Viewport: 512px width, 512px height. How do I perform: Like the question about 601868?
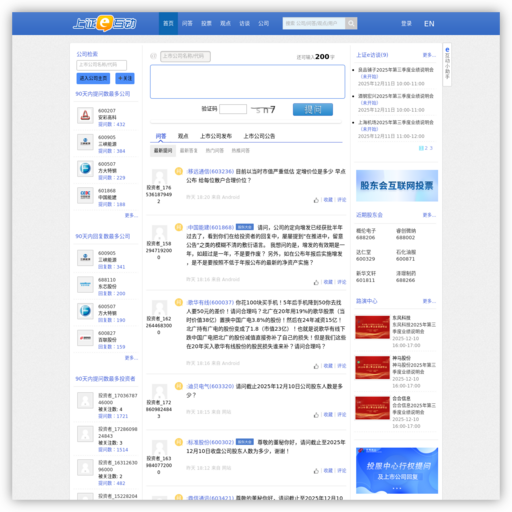click(x=316, y=282)
